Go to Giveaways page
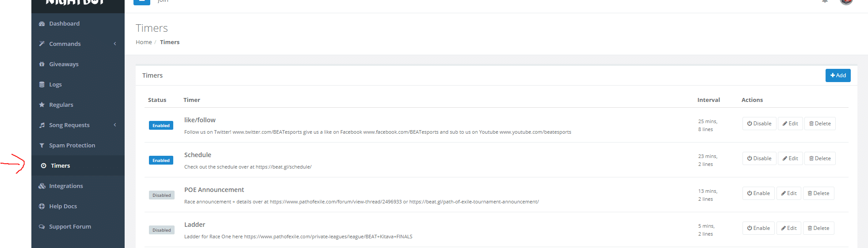Viewport: 868px width, 248px height. click(78, 64)
